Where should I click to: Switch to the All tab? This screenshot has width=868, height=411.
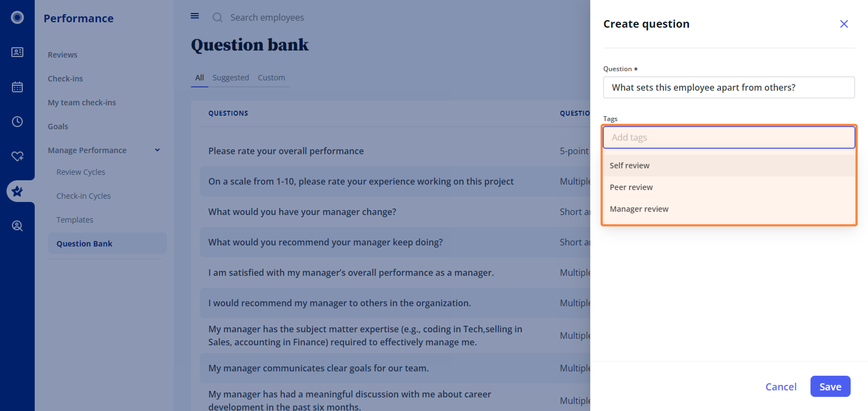pyautogui.click(x=199, y=78)
